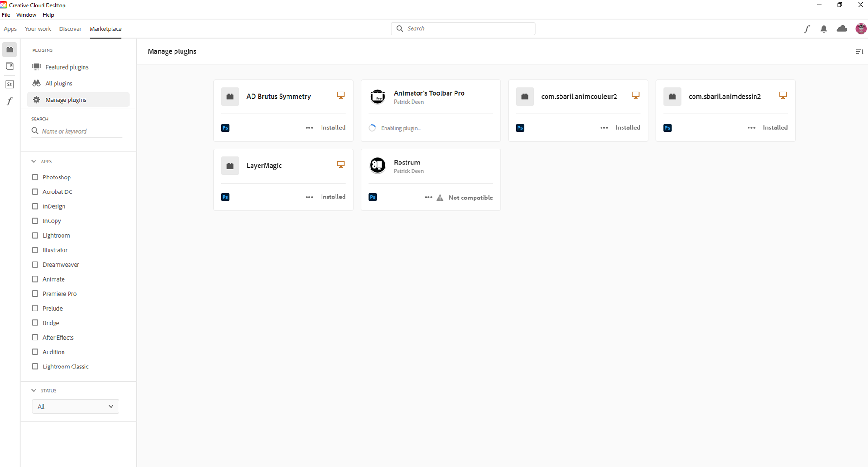This screenshot has width=868, height=467.
Task: Open the notifications bell
Action: [x=824, y=28]
